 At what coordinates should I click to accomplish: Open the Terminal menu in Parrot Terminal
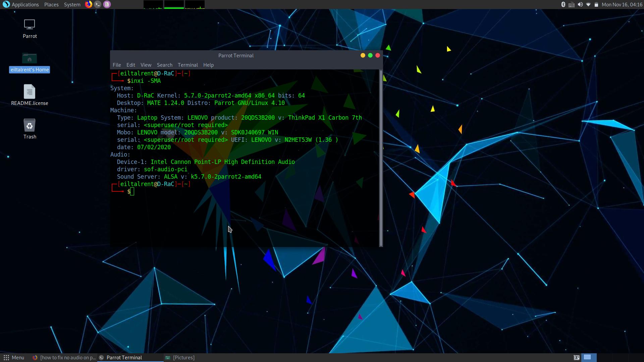click(x=188, y=65)
